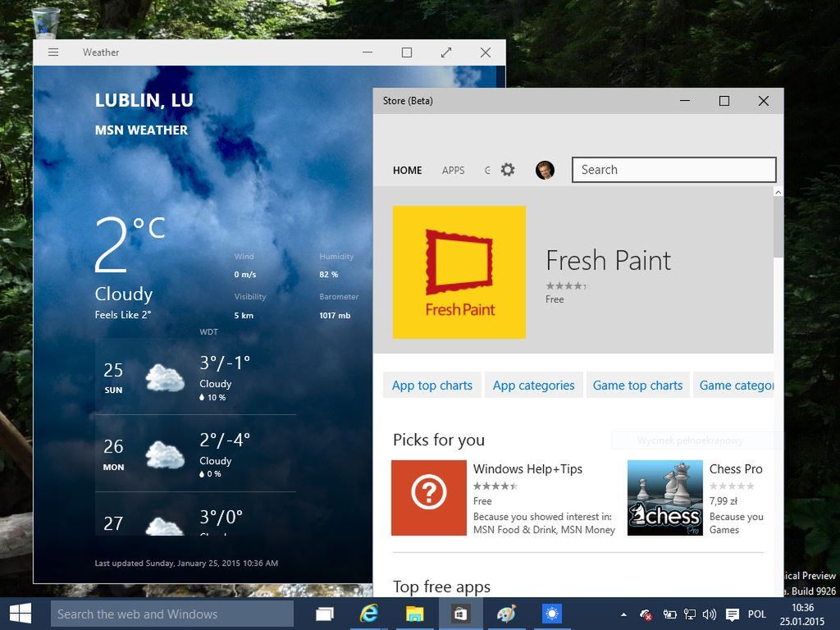Click the 82 % humidity value

[x=328, y=274]
